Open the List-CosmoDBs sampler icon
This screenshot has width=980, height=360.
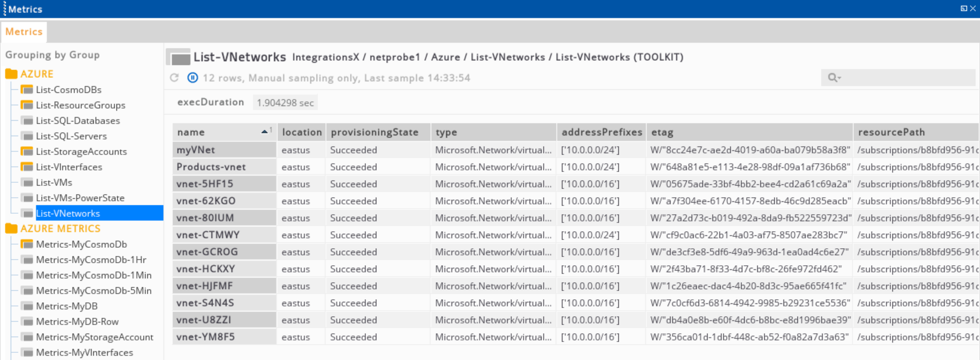[27, 90]
